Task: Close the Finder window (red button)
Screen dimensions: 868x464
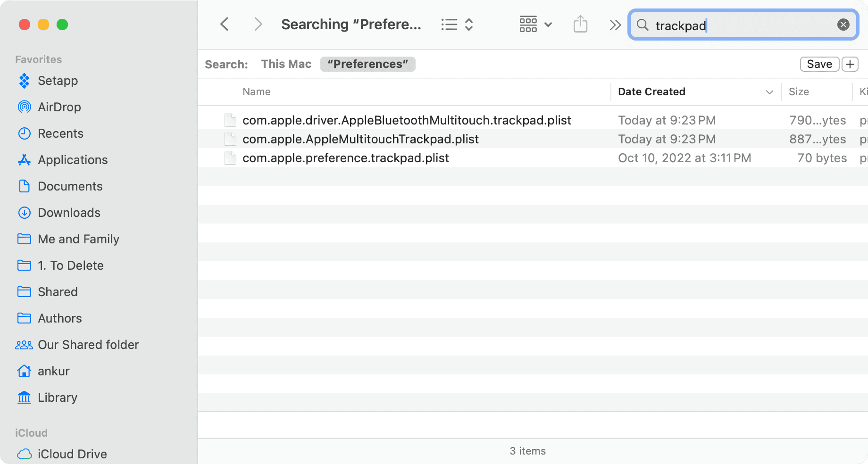Action: 25,25
